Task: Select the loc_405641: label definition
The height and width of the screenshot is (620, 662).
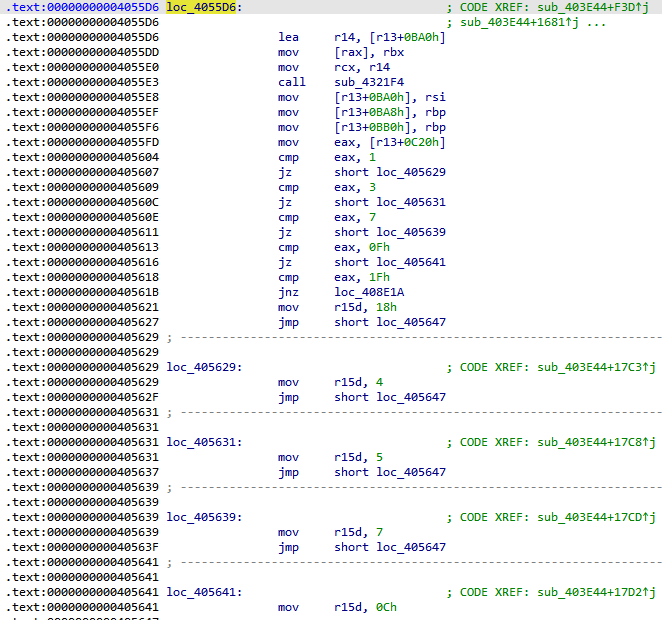Action: pyautogui.click(x=204, y=592)
